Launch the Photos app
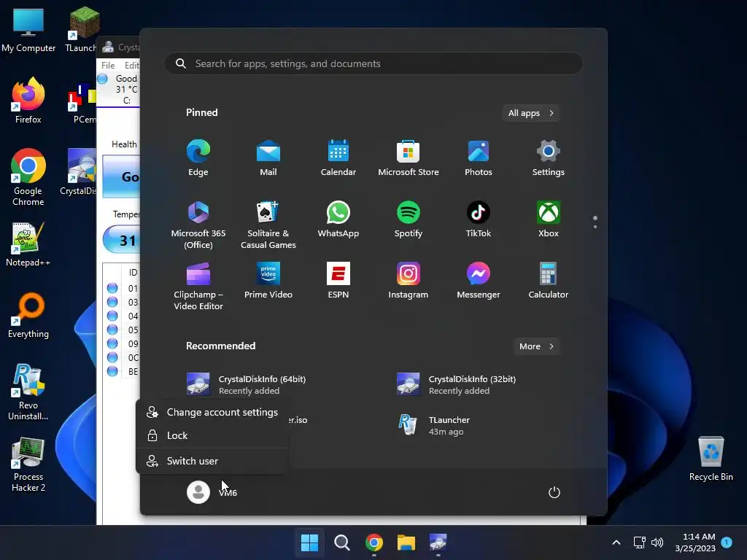 pos(479,158)
